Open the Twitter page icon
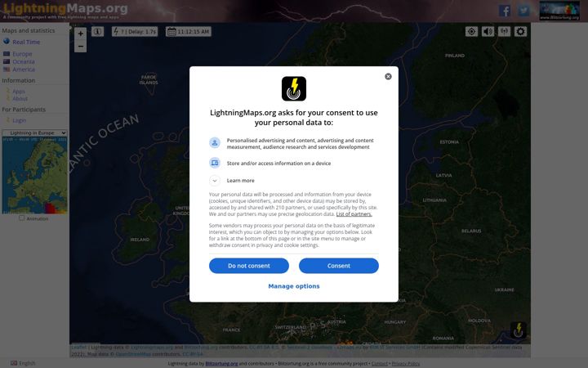Viewport: 588px width, 368px height. point(523,11)
